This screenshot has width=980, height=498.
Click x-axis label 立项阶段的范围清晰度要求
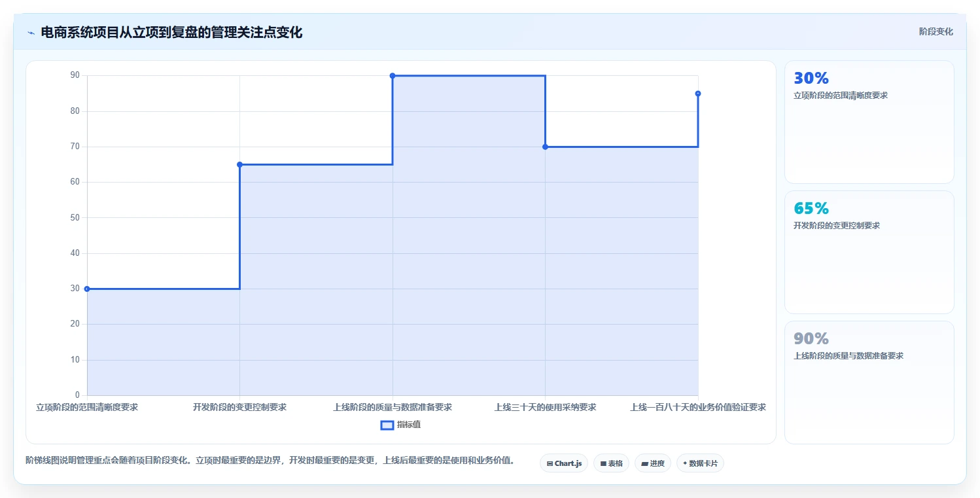[x=87, y=407]
